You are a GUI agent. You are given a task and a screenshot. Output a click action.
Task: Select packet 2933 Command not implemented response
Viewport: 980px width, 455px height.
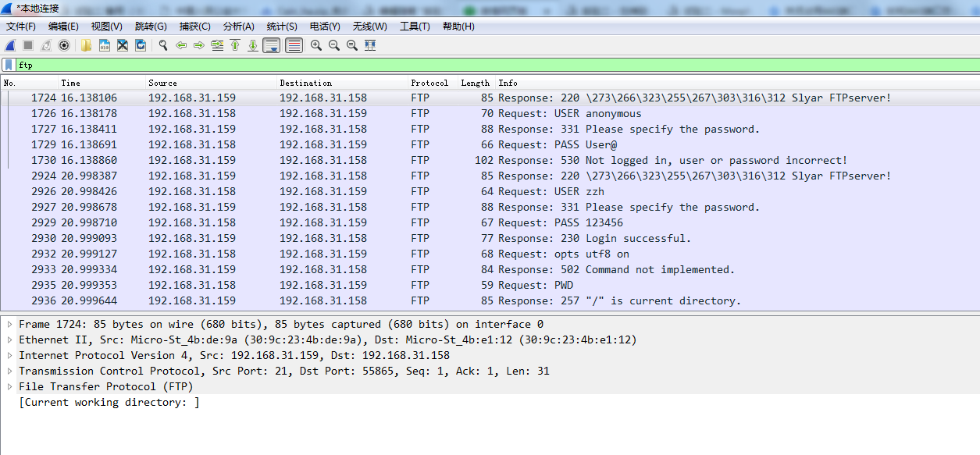[x=490, y=269]
